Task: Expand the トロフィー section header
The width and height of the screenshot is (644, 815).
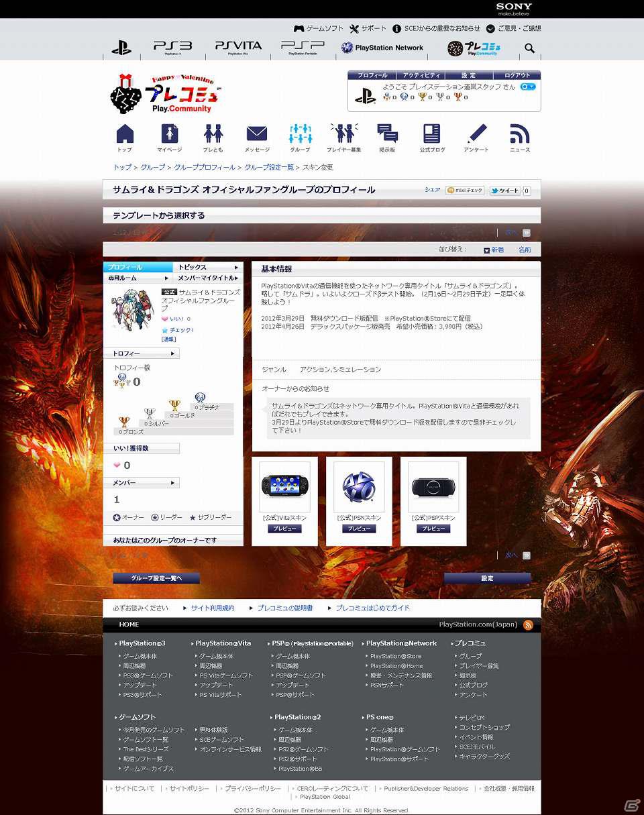Action: click(x=142, y=354)
